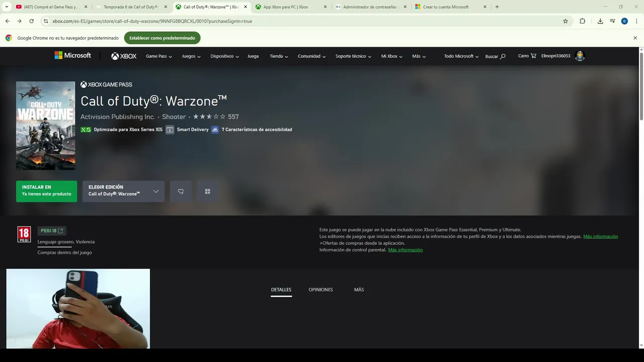
Task: Expand the Mi Xbox menu
Action: [x=392, y=56]
